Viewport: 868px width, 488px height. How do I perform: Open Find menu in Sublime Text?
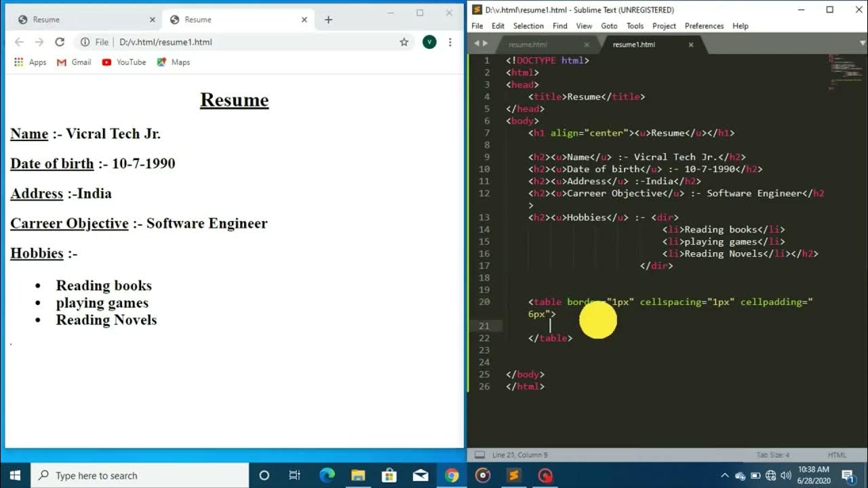[x=559, y=26]
